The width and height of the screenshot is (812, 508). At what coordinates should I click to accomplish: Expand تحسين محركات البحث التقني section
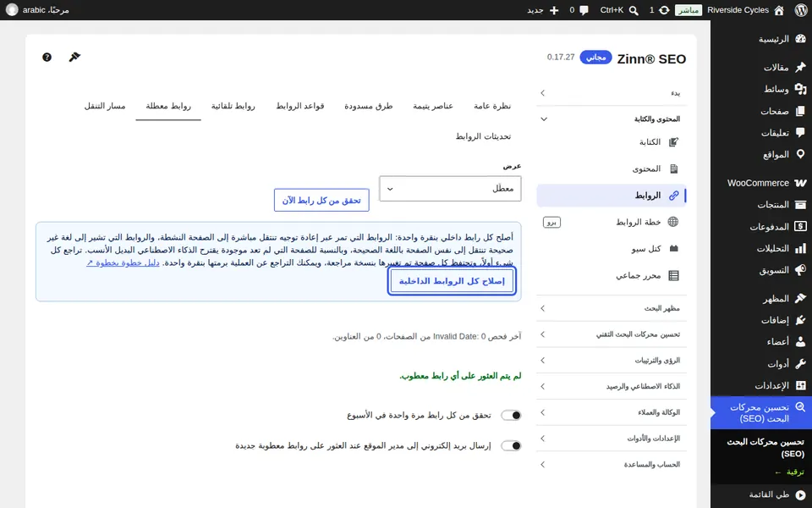pos(612,334)
